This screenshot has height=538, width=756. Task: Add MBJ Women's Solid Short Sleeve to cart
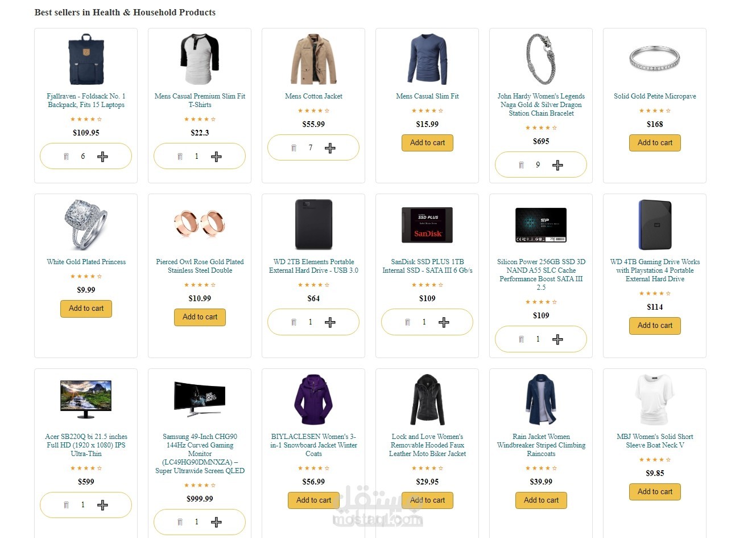(x=655, y=492)
